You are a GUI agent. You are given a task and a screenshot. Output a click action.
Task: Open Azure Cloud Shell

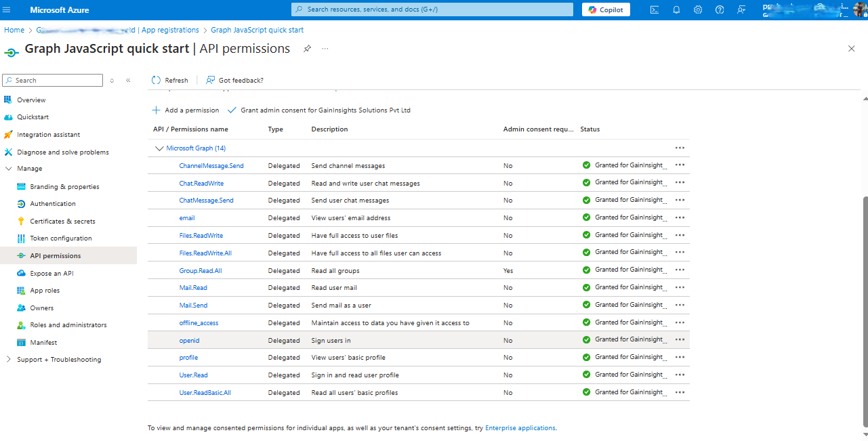coord(653,9)
